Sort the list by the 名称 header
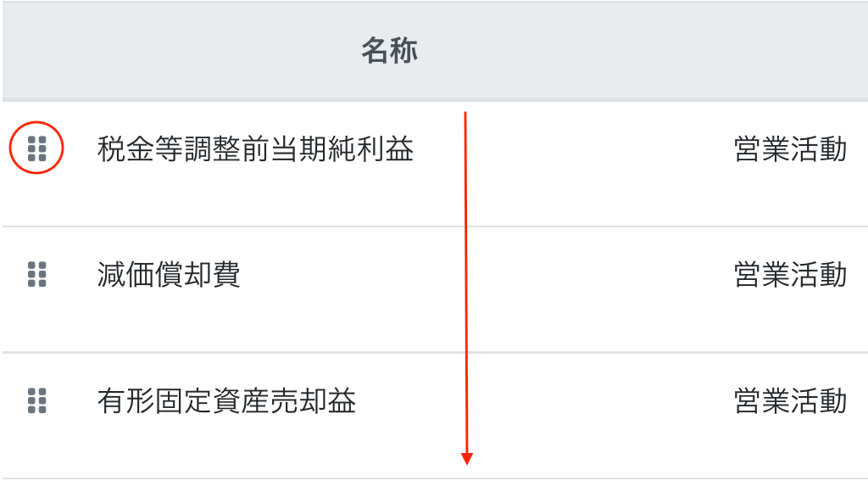 point(389,51)
